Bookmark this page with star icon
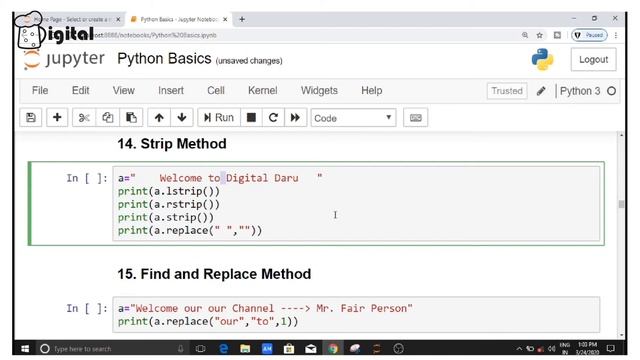 [540, 35]
